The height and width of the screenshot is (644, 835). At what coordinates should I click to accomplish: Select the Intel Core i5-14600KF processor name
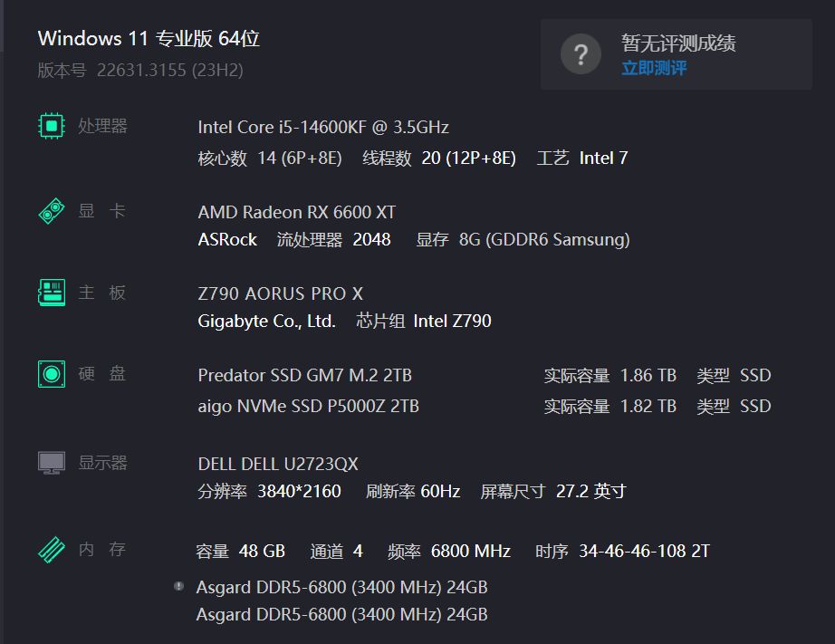[323, 127]
